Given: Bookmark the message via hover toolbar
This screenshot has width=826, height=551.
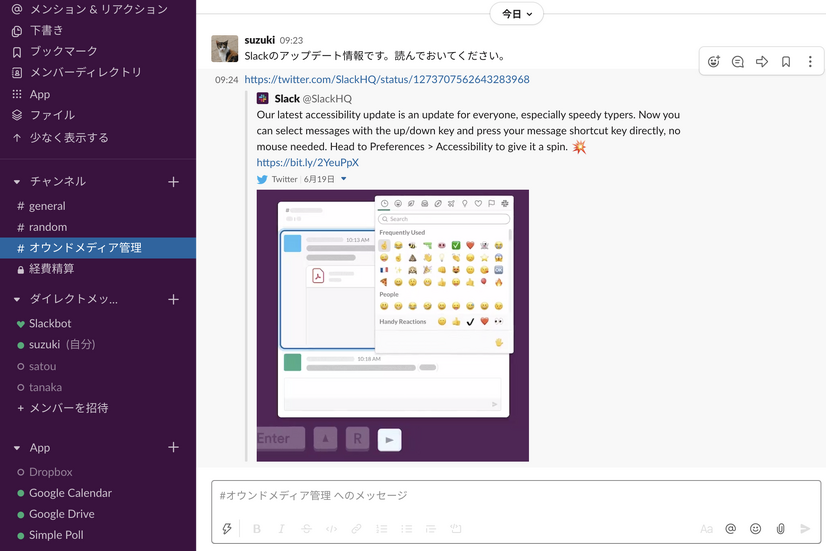Looking at the screenshot, I should click(x=786, y=62).
